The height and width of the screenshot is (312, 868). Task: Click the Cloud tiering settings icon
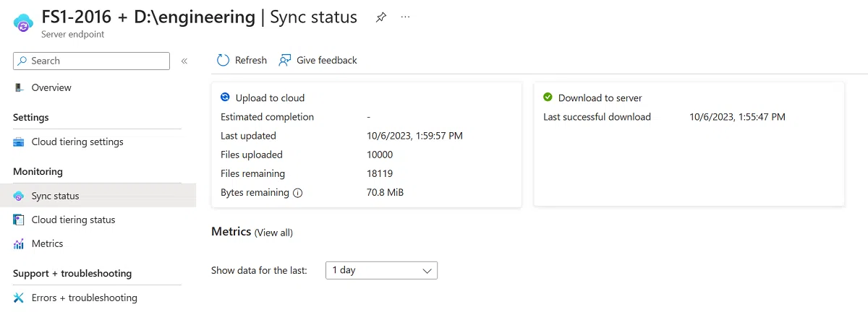point(19,142)
